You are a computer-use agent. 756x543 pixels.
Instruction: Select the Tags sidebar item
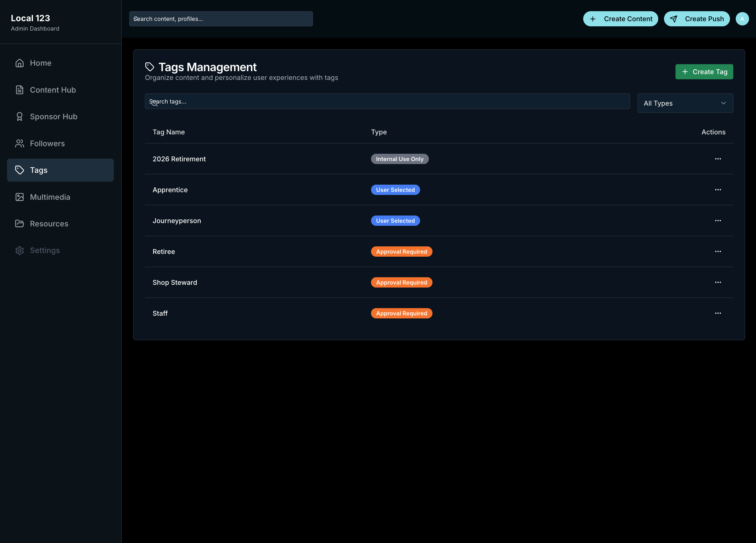tap(60, 170)
